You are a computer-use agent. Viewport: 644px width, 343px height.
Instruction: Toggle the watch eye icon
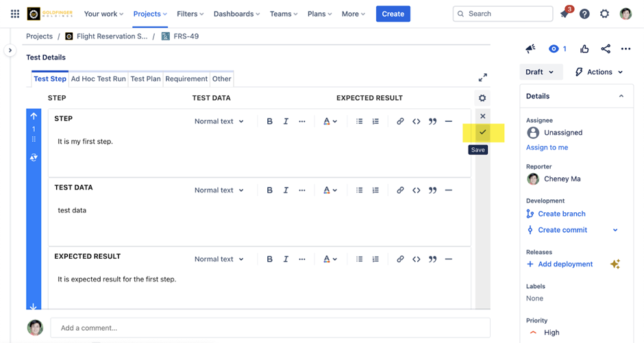tap(554, 49)
